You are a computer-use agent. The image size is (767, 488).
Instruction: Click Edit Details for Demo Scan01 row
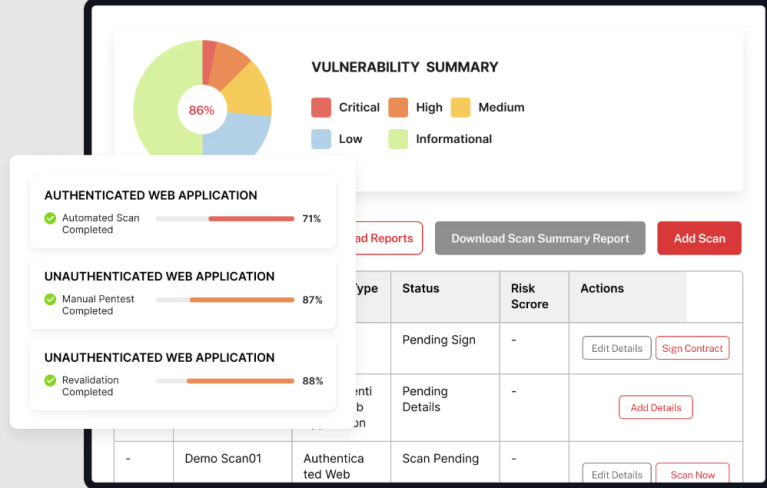coord(616,473)
